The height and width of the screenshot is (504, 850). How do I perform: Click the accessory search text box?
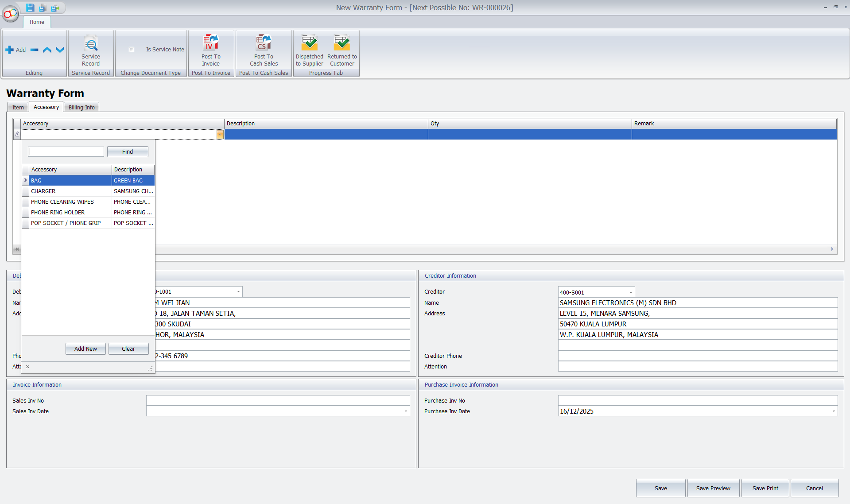coord(66,152)
